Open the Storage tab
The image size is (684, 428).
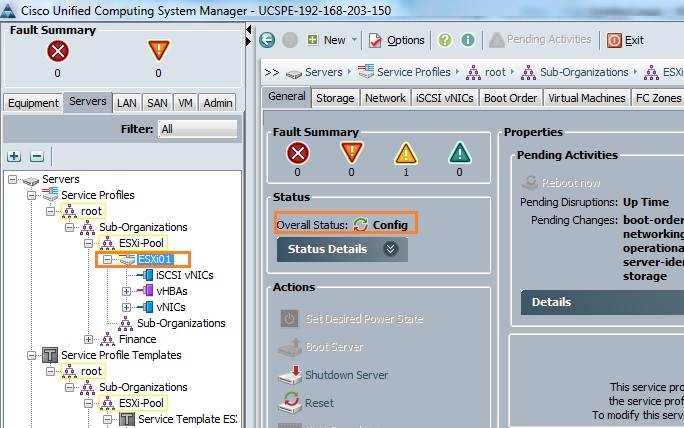pyautogui.click(x=335, y=98)
